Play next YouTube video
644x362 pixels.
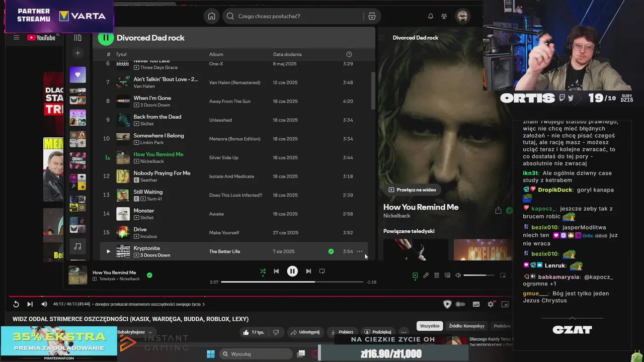tap(30, 304)
